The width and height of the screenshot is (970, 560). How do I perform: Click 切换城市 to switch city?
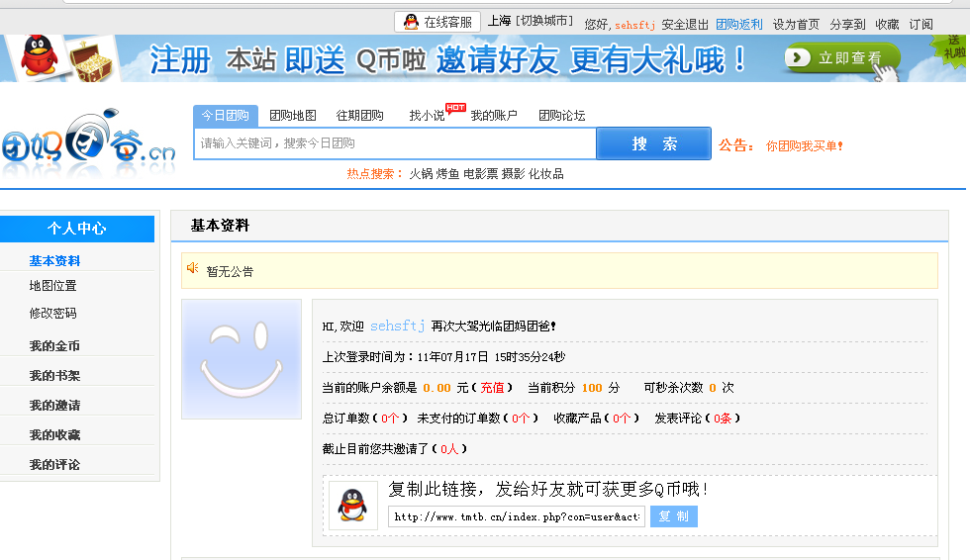[544, 21]
